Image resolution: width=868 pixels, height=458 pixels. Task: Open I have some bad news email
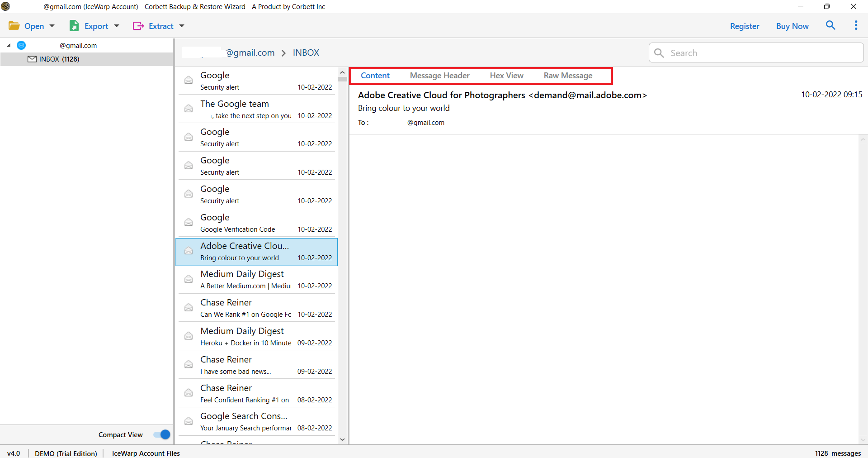coord(256,365)
